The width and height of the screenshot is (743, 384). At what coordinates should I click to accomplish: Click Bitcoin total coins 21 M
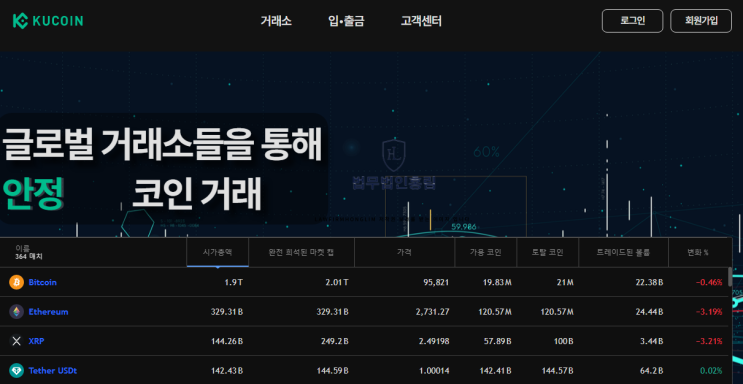pyautogui.click(x=565, y=283)
